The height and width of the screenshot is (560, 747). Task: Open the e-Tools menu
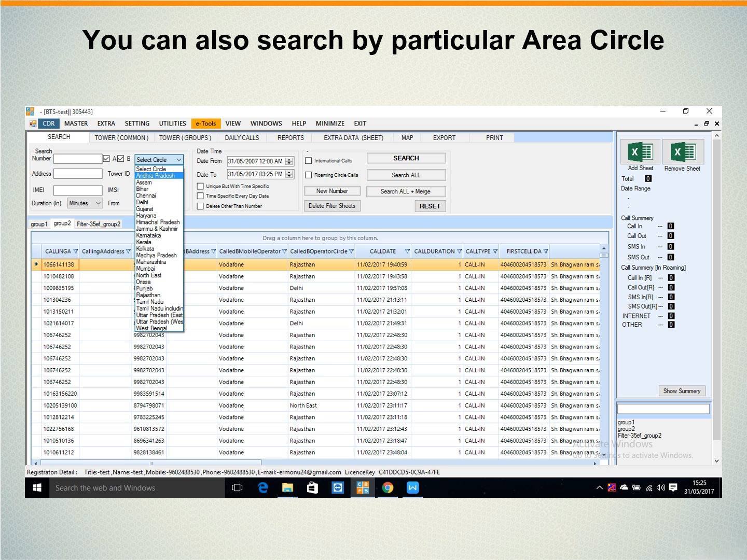[206, 123]
